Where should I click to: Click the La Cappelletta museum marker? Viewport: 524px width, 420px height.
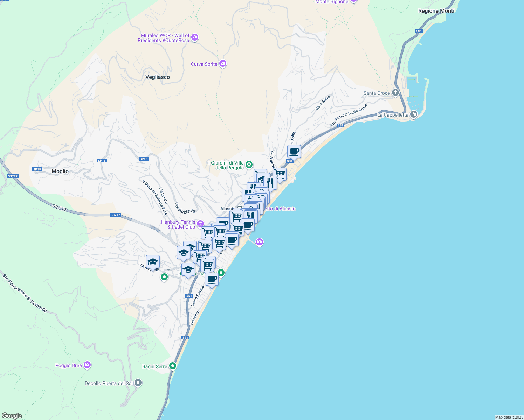[414, 114]
